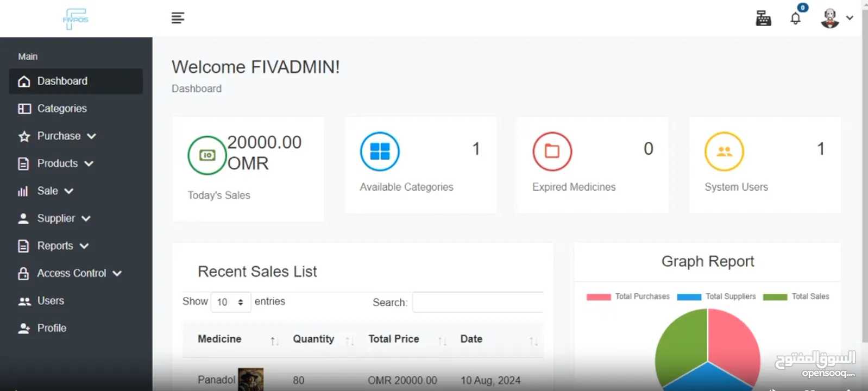Sort table by Quantity column
The height and width of the screenshot is (391, 868).
pyautogui.click(x=323, y=339)
